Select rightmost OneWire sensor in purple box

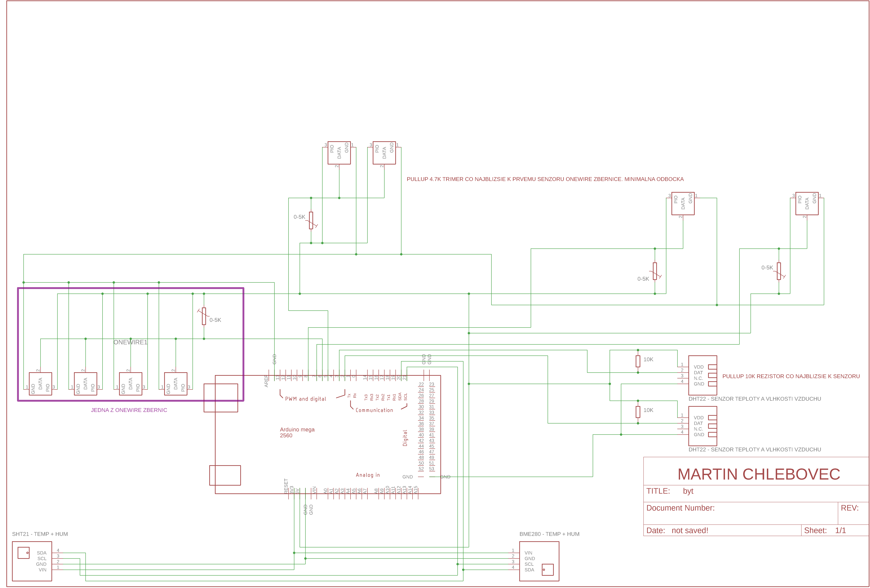pos(176,384)
